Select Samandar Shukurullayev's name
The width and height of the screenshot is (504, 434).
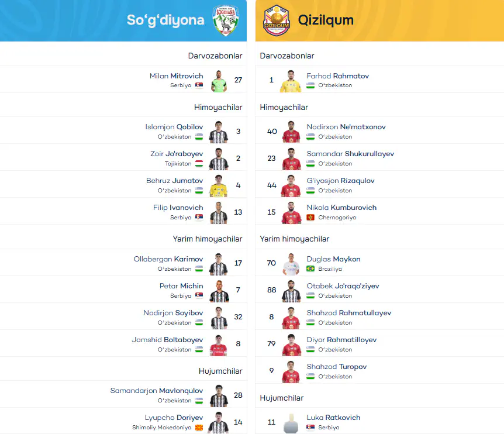coord(350,154)
